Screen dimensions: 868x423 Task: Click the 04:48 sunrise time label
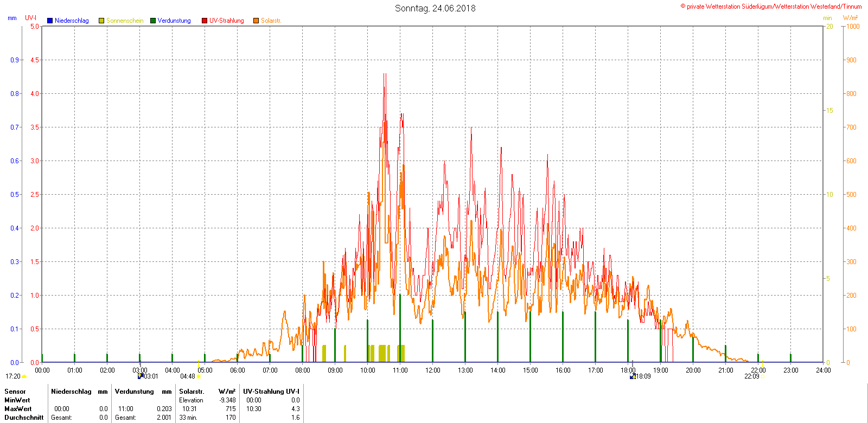pos(188,376)
